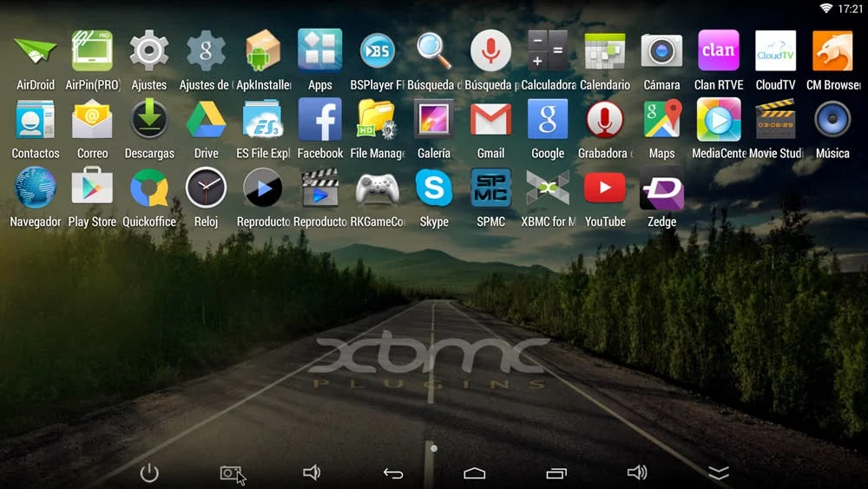The width and height of the screenshot is (868, 489).
Task: Open CM Browser app
Action: (832, 51)
